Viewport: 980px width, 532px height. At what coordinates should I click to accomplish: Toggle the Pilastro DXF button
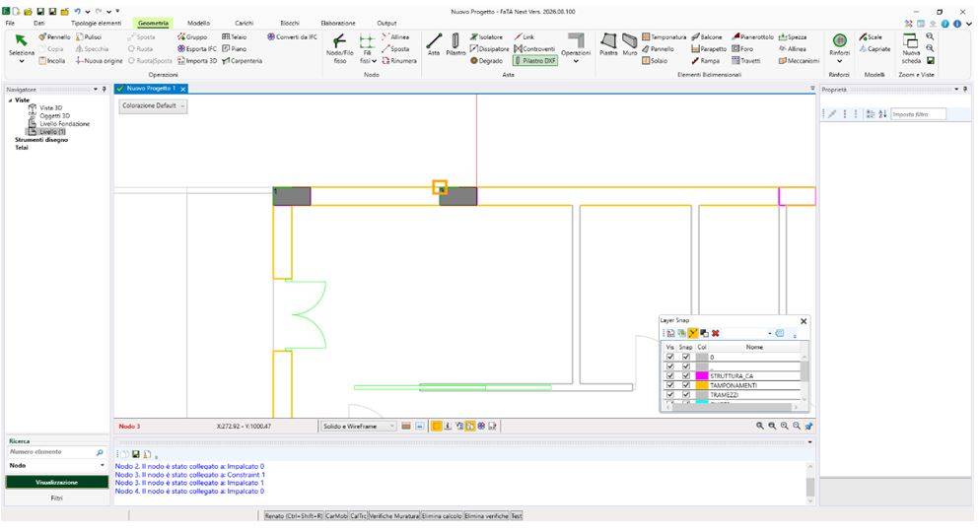pyautogui.click(x=535, y=61)
